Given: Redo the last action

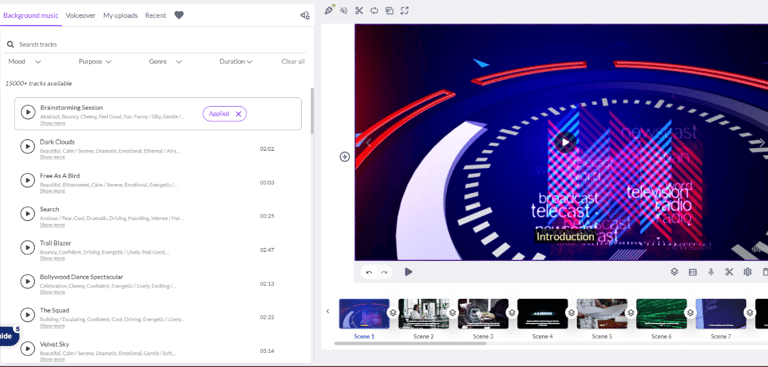Looking at the screenshot, I should (x=384, y=272).
